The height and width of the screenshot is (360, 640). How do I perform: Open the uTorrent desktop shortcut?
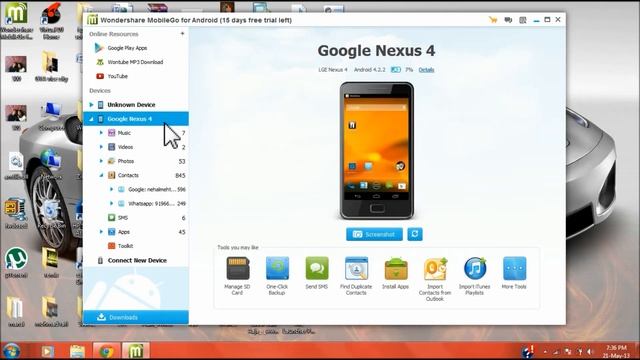coord(16,263)
